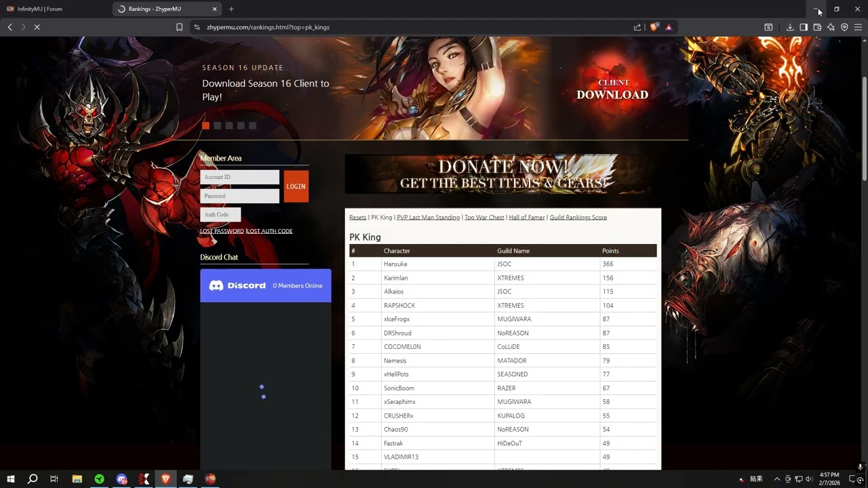This screenshot has width=868, height=488.
Task: Click the CLIENT DOWNLOAD banner button
Action: [x=612, y=89]
